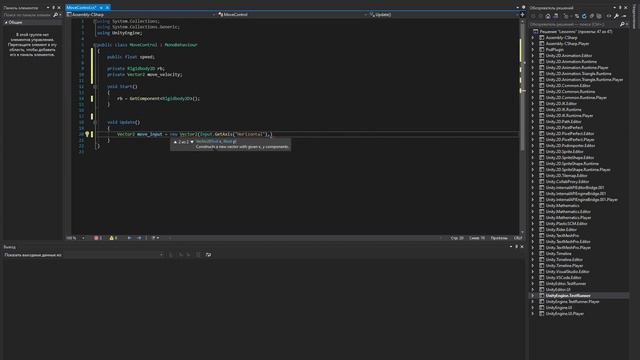This screenshot has width=640, height=360.
Task: Select UnityEditor.UI project
Action: 558,290
